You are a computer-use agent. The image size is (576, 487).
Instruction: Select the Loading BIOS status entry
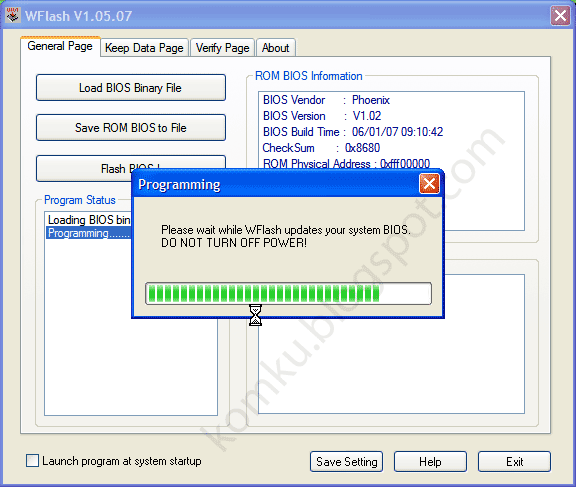[x=89, y=220]
